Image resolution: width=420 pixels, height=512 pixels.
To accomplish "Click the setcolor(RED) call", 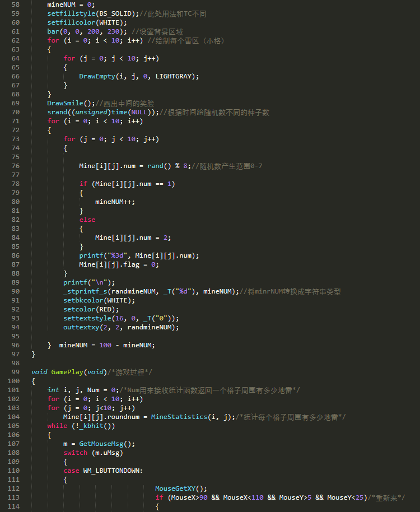I will click(91, 309).
